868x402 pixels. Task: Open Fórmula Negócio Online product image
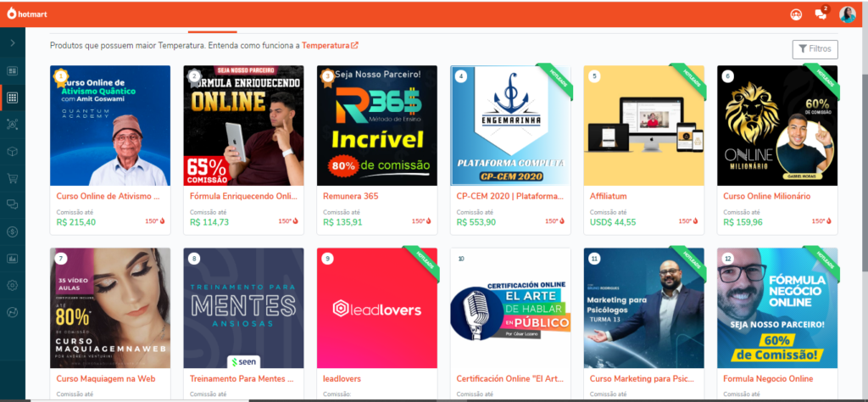coord(777,308)
